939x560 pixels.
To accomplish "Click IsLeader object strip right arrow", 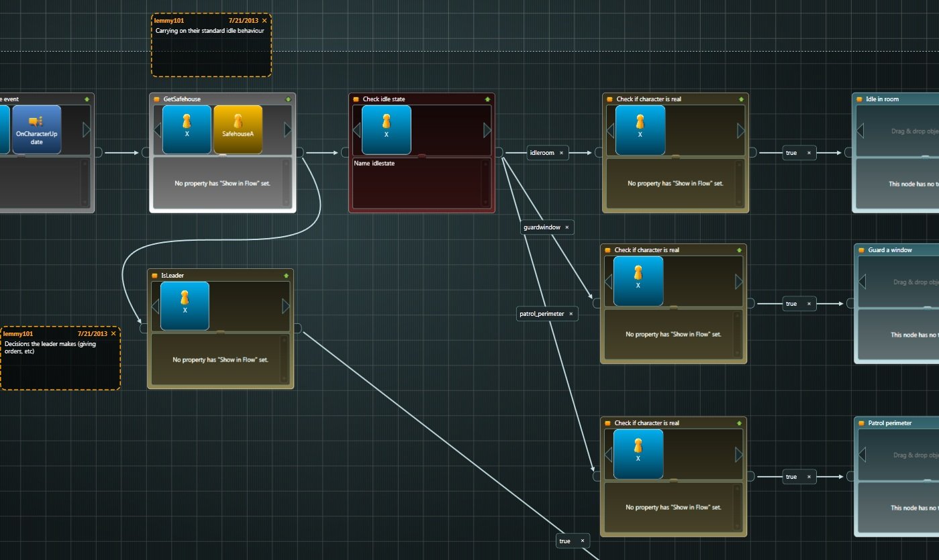I will pyautogui.click(x=286, y=306).
